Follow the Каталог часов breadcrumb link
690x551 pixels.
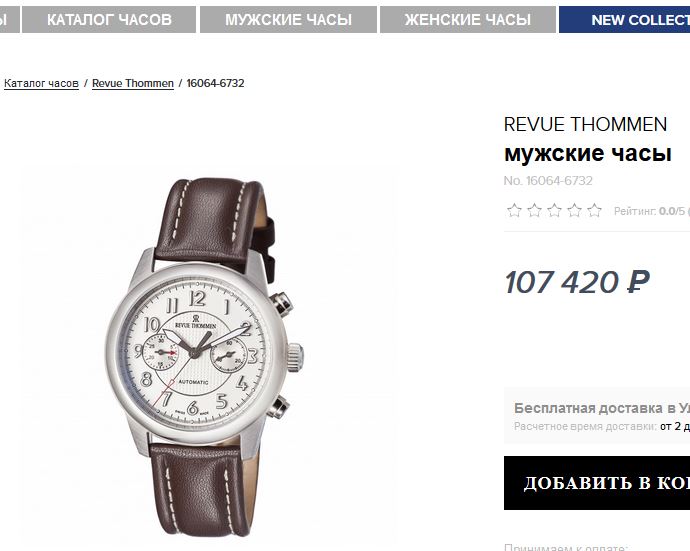41,83
